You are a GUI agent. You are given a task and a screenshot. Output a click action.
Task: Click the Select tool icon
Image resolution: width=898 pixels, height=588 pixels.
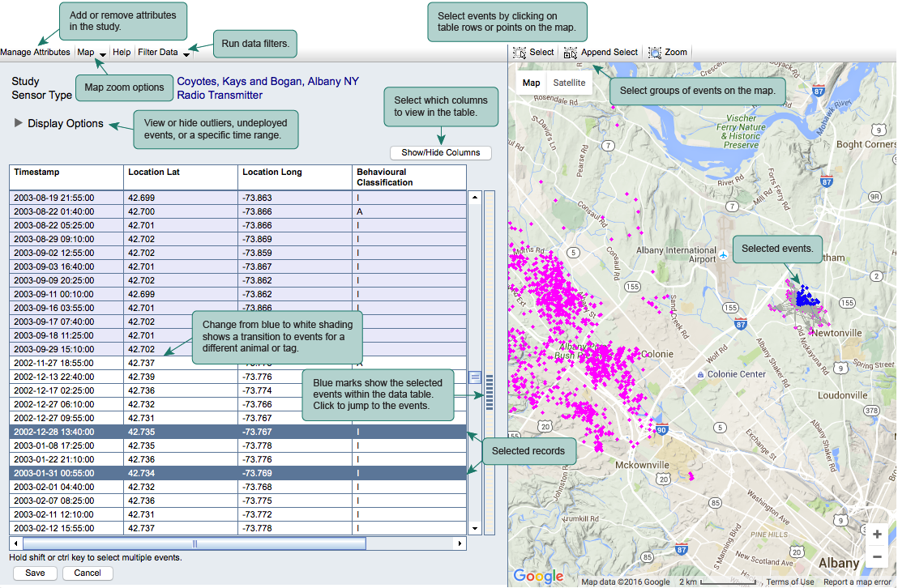520,53
